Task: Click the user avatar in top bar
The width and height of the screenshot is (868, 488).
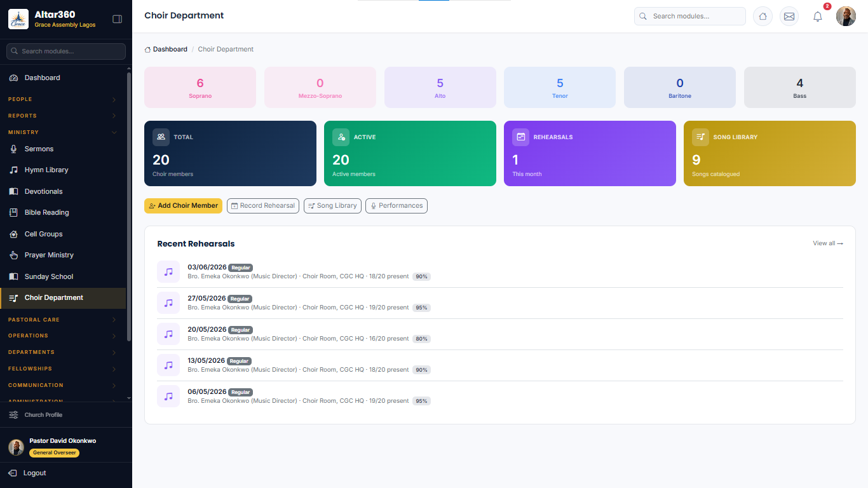Action: tap(846, 17)
